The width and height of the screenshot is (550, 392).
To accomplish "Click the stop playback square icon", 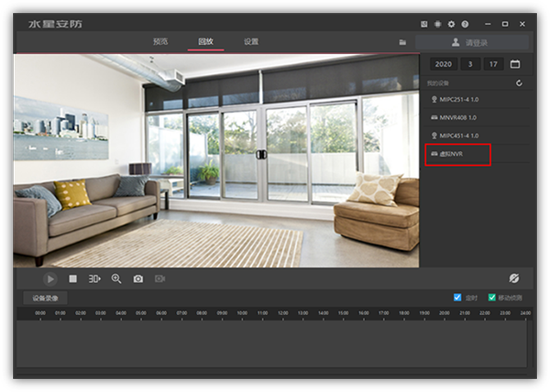I will click(x=73, y=278).
